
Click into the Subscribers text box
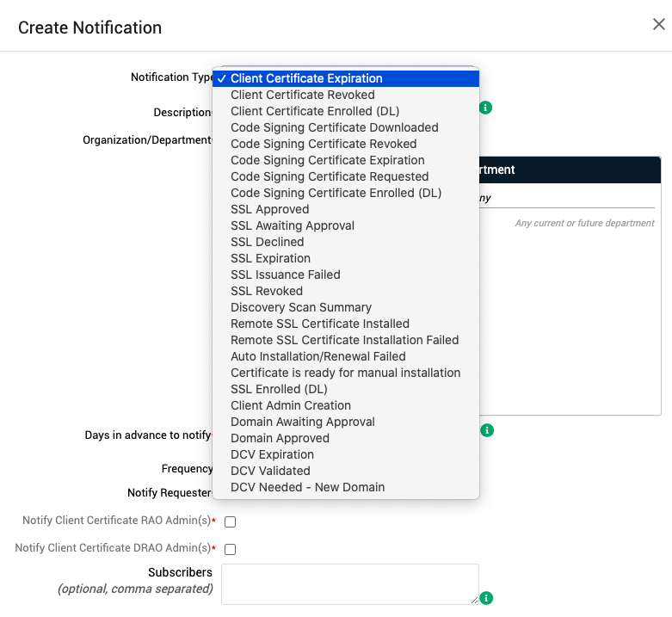pos(349,583)
